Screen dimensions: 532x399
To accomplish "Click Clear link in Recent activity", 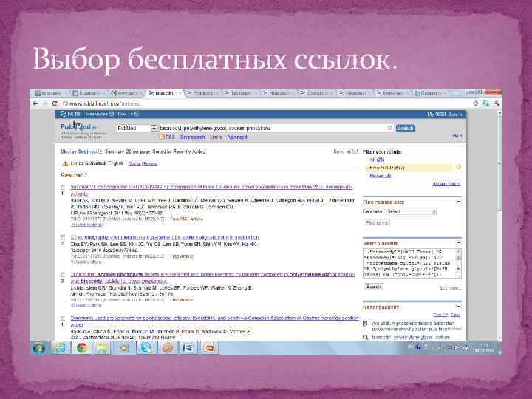I will (x=456, y=315).
